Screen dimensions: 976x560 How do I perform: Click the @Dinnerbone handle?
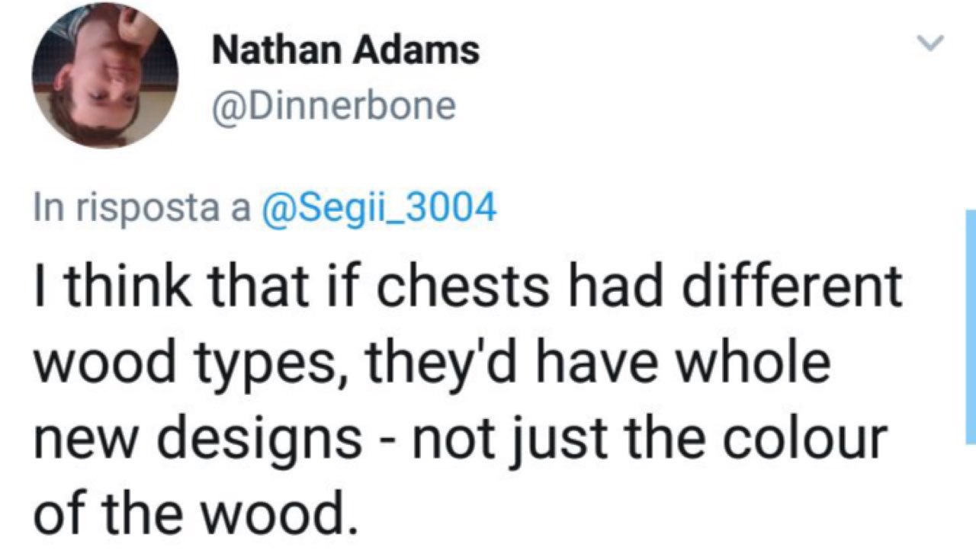(333, 106)
